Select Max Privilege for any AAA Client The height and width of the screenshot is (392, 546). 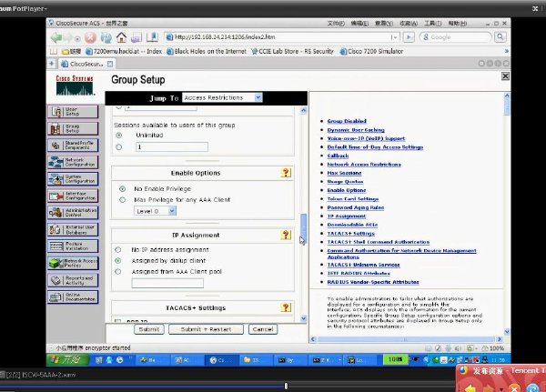[x=122, y=200]
